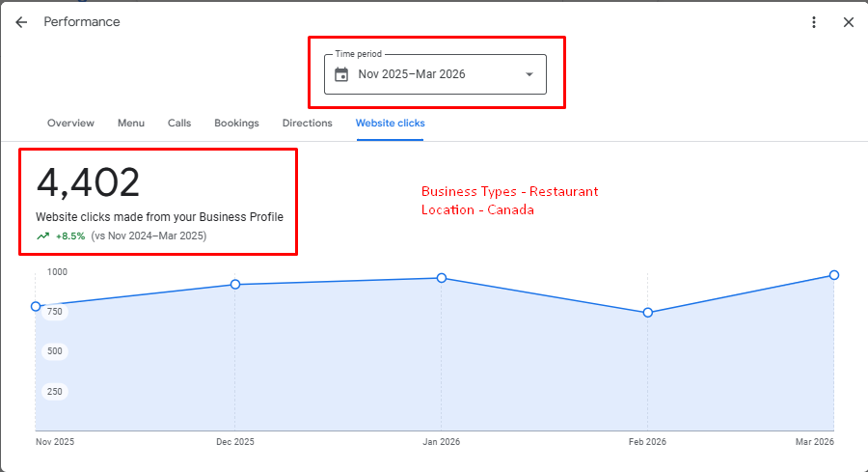Switch to the Overview tab
This screenshot has height=472, width=868.
tap(70, 124)
